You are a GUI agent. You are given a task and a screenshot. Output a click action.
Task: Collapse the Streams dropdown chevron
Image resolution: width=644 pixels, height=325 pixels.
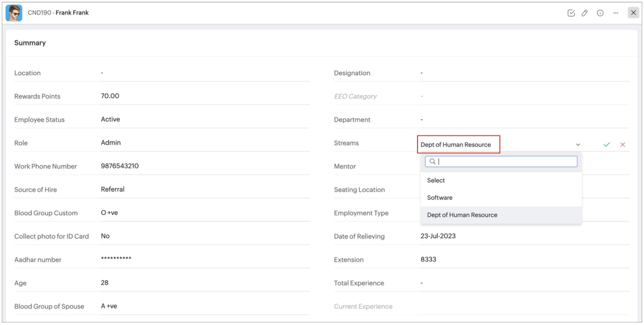tap(578, 145)
